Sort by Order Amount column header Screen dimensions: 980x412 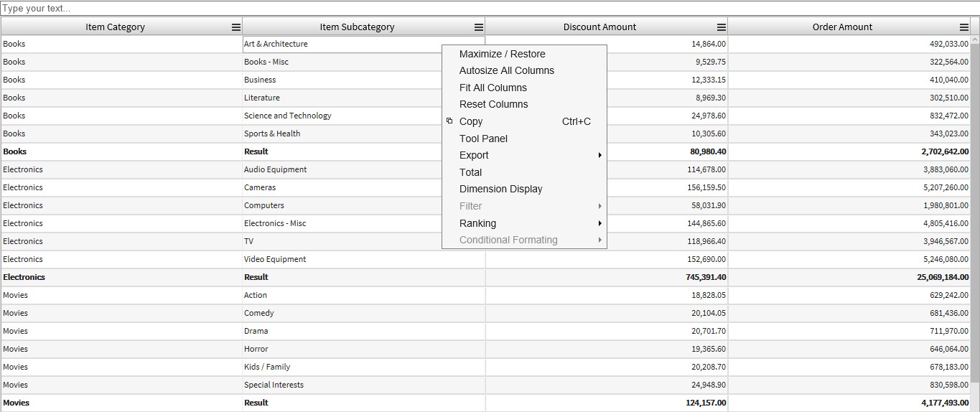(x=841, y=27)
